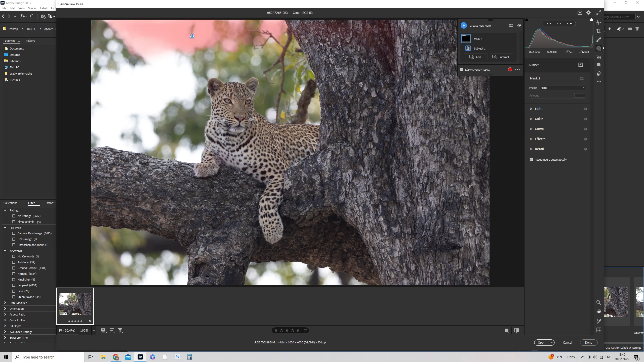
Task: Click the Subtract mask button
Action: point(501,57)
